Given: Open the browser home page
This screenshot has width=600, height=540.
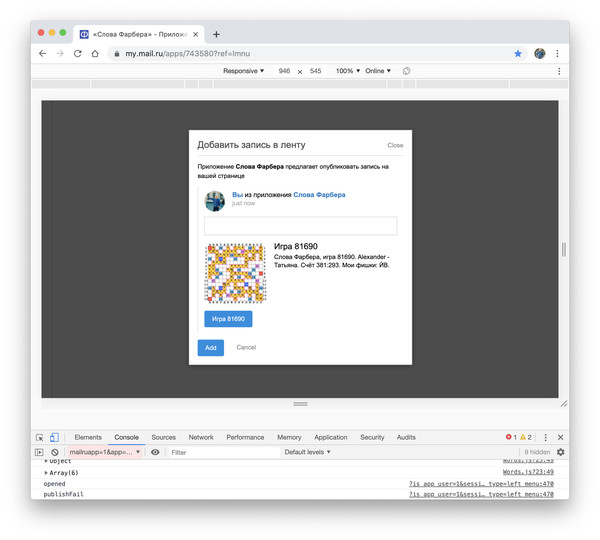Looking at the screenshot, I should pyautogui.click(x=95, y=54).
